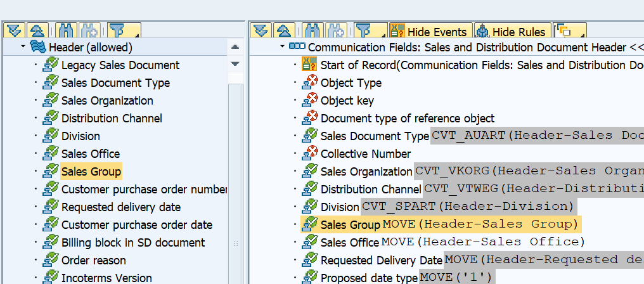Image resolution: width=644 pixels, height=284 pixels.
Task: Click Find Next icon in right panel
Action: point(337,31)
